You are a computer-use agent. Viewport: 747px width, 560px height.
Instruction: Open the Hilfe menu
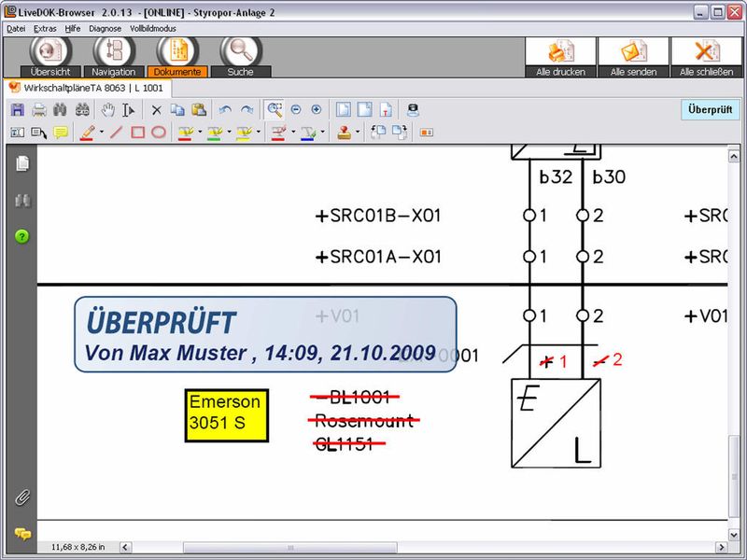[x=73, y=29]
